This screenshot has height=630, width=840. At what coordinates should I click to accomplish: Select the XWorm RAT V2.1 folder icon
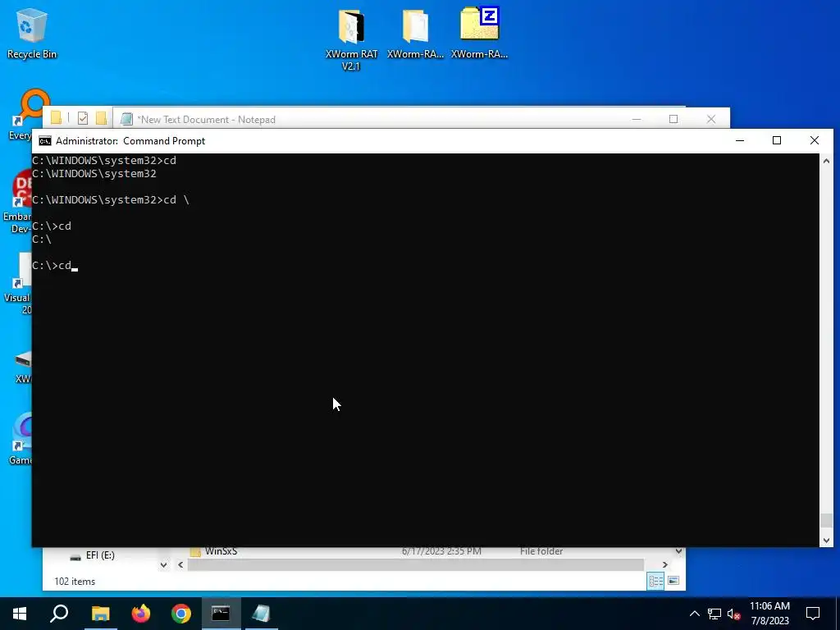pos(351,39)
